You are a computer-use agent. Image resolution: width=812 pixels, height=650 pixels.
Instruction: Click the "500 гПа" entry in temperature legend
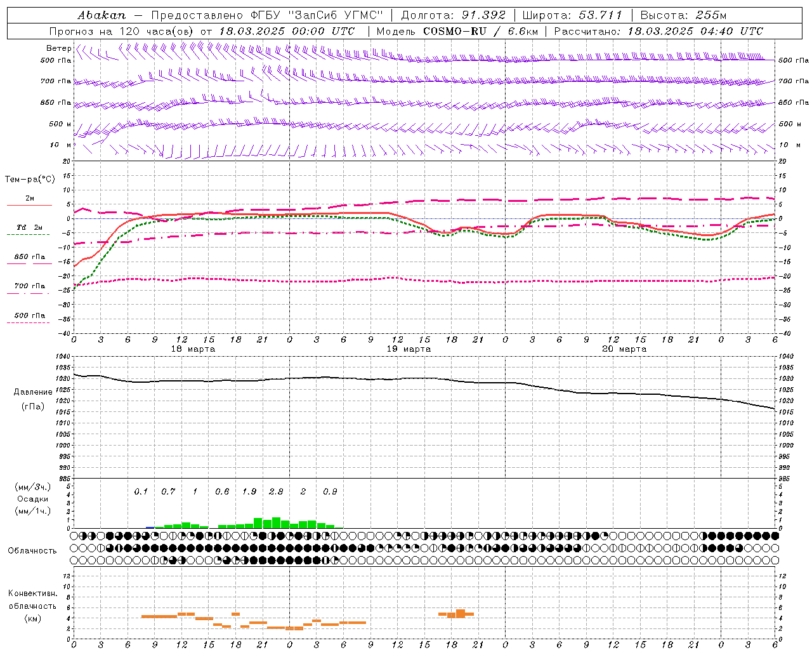click(30, 315)
